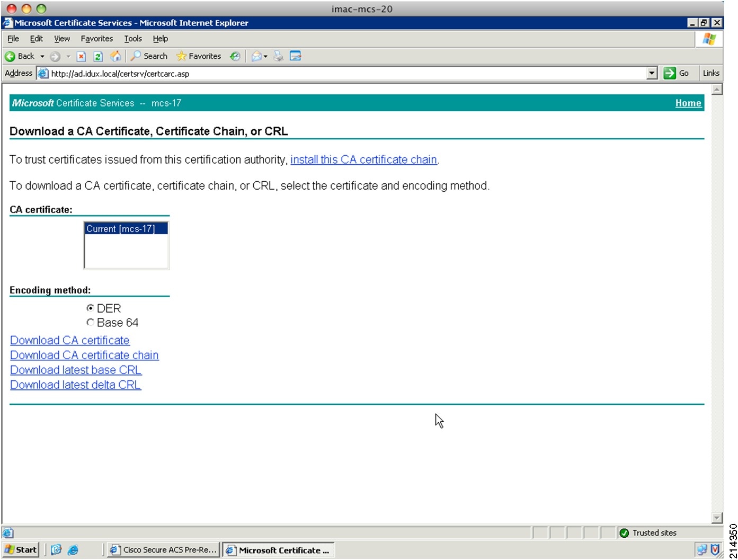Click the Back navigation button
The height and width of the screenshot is (560, 738).
(x=20, y=56)
